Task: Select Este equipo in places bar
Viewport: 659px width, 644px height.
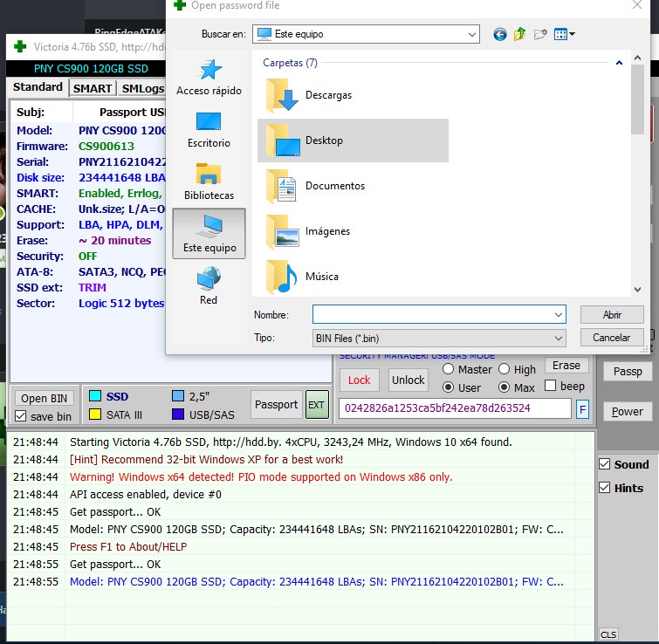Action: (x=209, y=234)
